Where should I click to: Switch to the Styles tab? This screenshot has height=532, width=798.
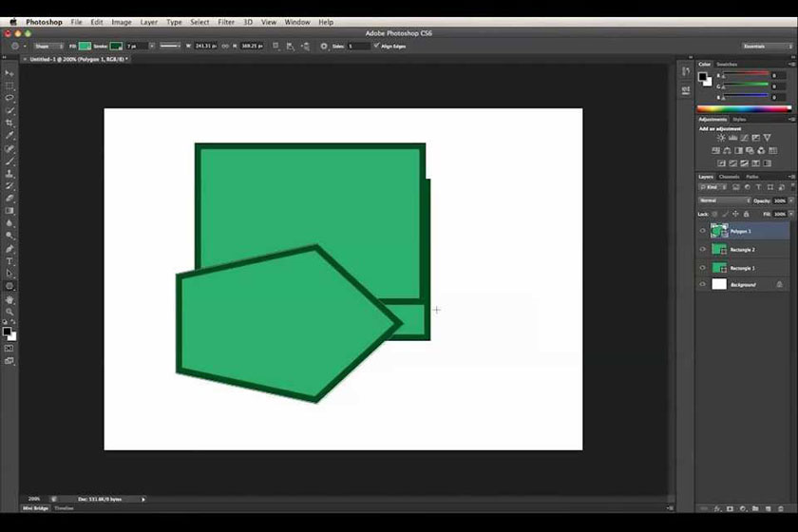pos(739,120)
